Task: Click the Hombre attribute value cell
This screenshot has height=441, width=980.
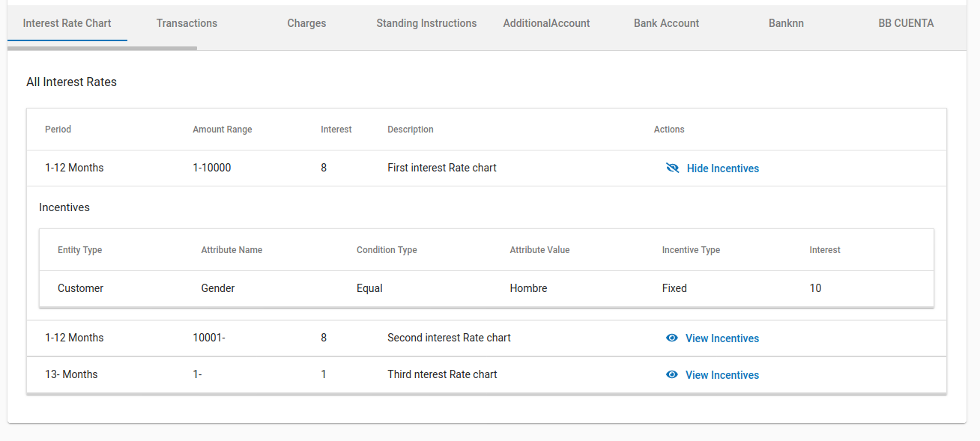Action: [x=528, y=288]
